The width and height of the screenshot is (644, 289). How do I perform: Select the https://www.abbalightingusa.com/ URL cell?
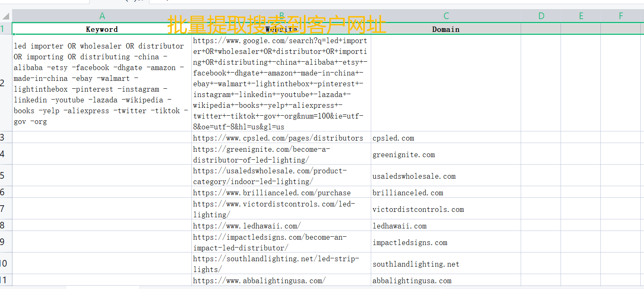(x=281, y=280)
